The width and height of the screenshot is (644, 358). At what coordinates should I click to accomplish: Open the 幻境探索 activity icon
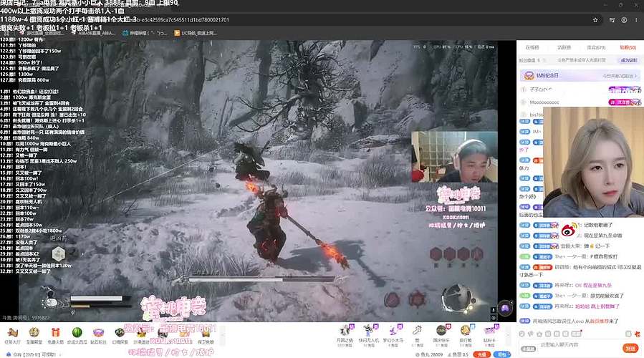(120, 335)
